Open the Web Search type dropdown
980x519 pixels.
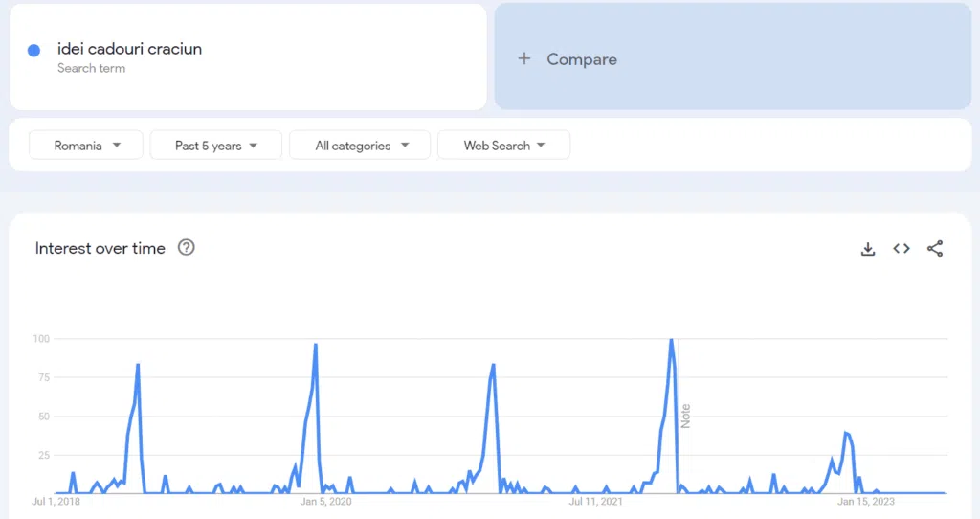503,145
